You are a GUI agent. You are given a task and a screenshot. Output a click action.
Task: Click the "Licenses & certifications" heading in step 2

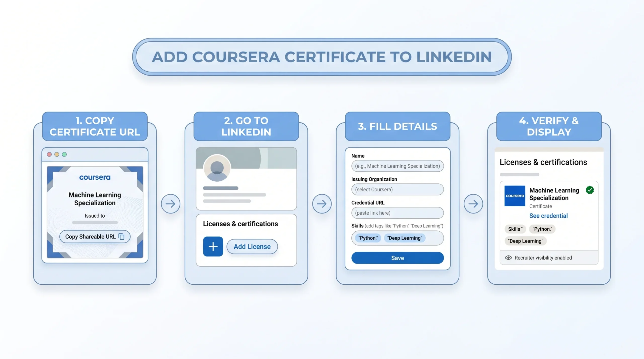(x=240, y=224)
